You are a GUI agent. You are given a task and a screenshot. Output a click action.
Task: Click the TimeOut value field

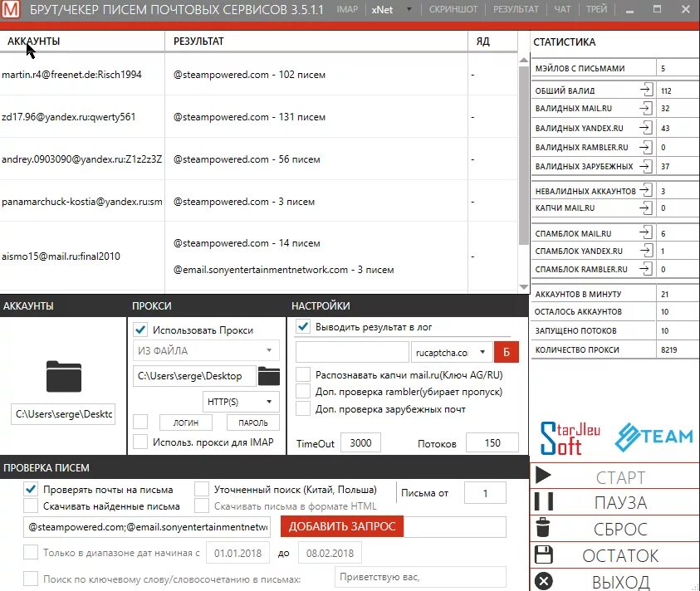pyautogui.click(x=360, y=442)
